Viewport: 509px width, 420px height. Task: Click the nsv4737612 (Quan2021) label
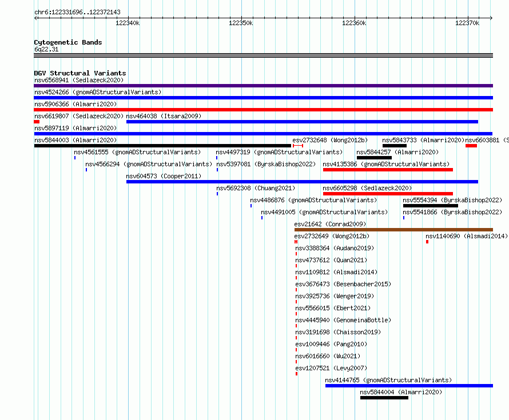[x=331, y=260]
